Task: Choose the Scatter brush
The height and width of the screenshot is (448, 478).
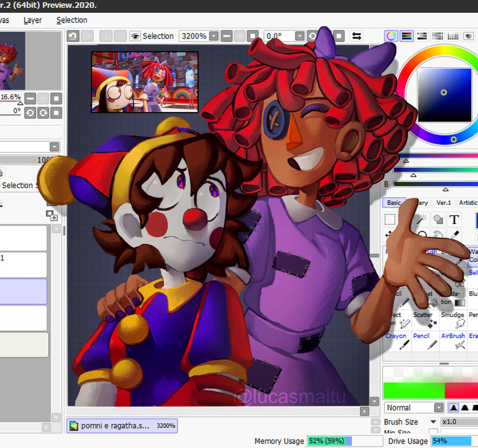Action: [425, 320]
